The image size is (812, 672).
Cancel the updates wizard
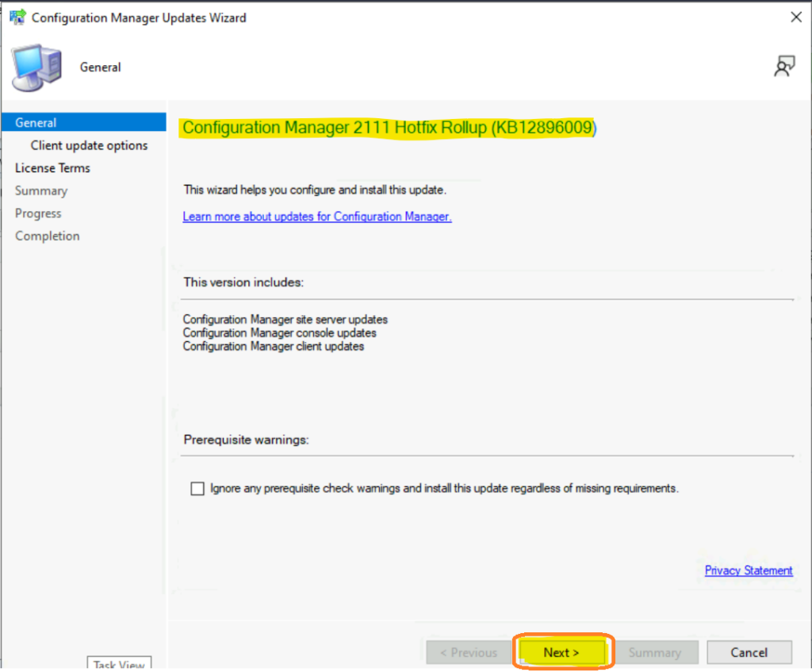pos(749,652)
